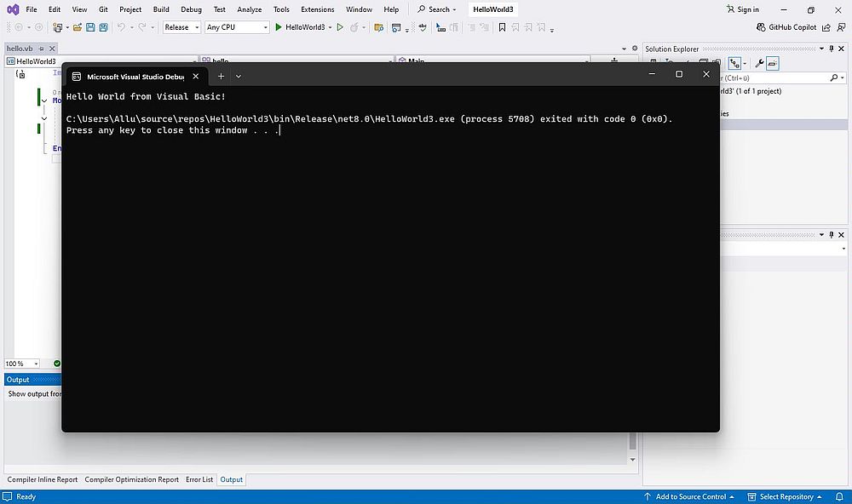Click the Find in Files folder icon

(x=379, y=27)
